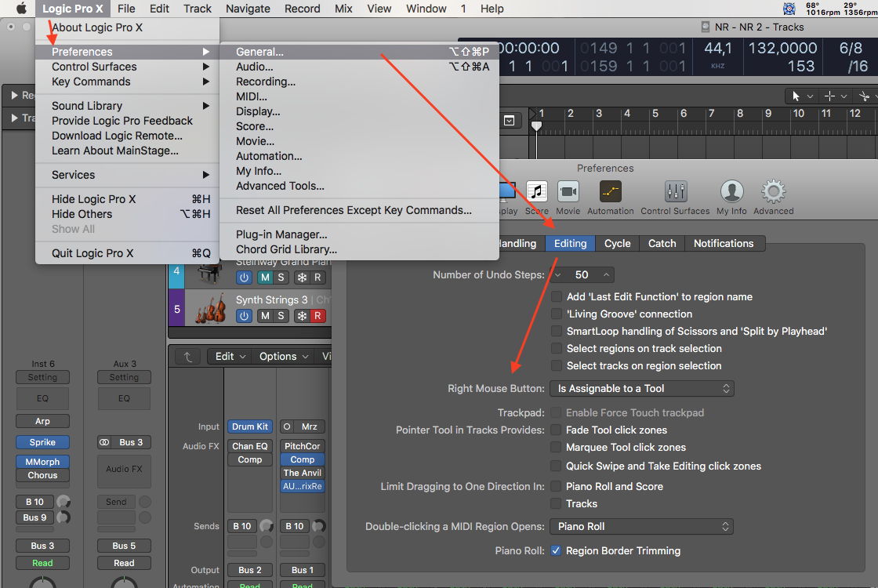Enable Add 'Last Edit Function' to region name
This screenshot has height=588, width=878.
click(x=556, y=297)
